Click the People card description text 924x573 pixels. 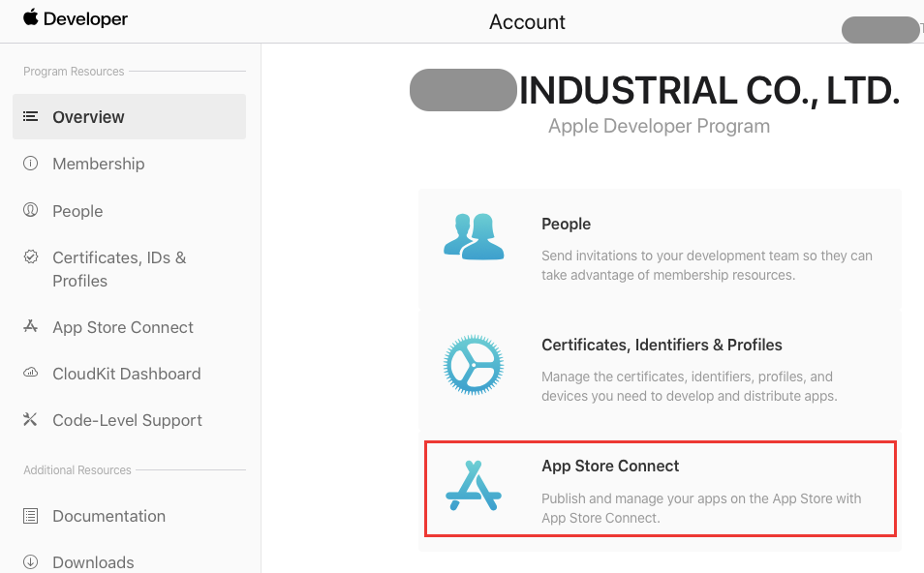tap(706, 265)
